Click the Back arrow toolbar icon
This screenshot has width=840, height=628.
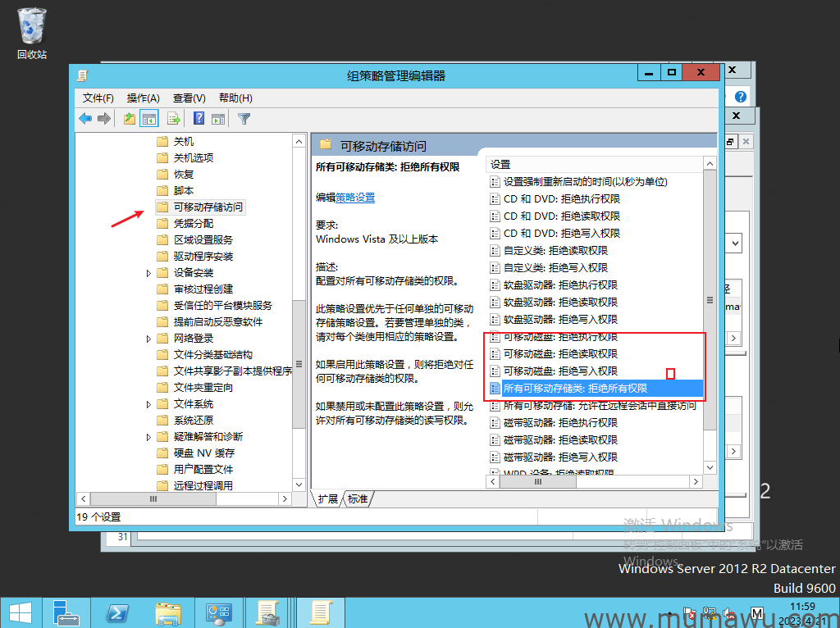click(x=85, y=119)
